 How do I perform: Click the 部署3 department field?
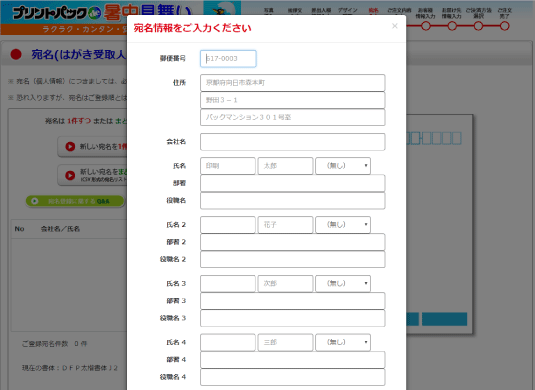293,301
